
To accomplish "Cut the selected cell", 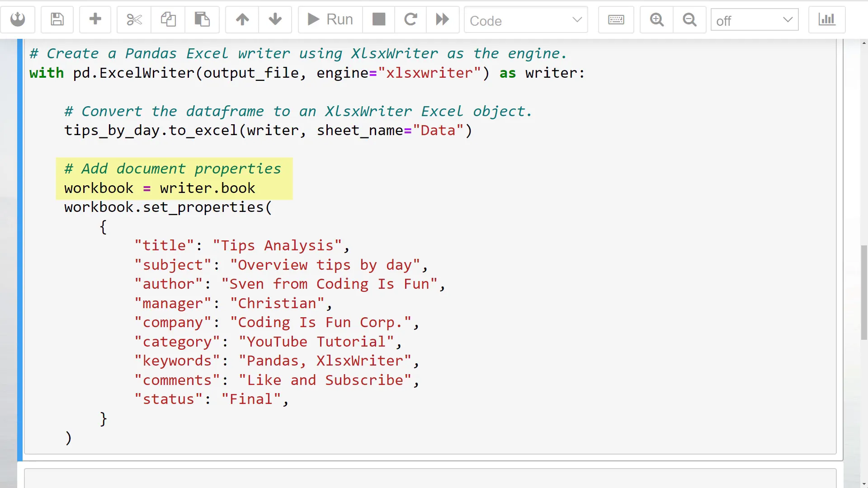I will (133, 19).
